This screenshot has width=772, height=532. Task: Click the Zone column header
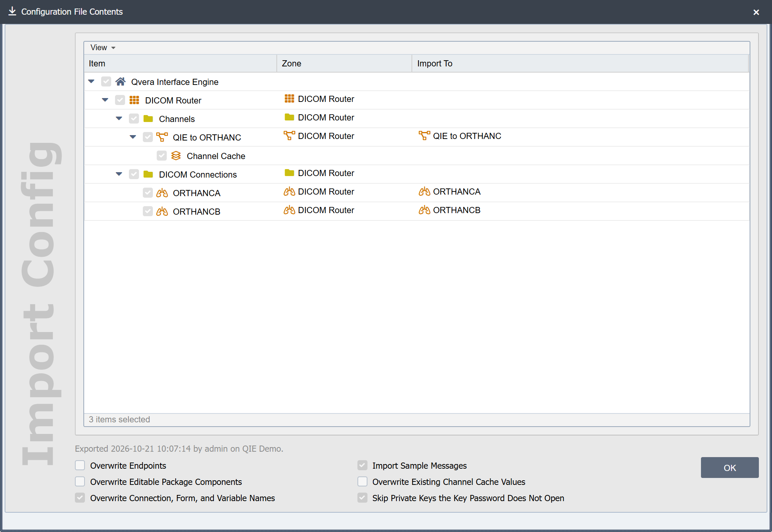(x=344, y=63)
